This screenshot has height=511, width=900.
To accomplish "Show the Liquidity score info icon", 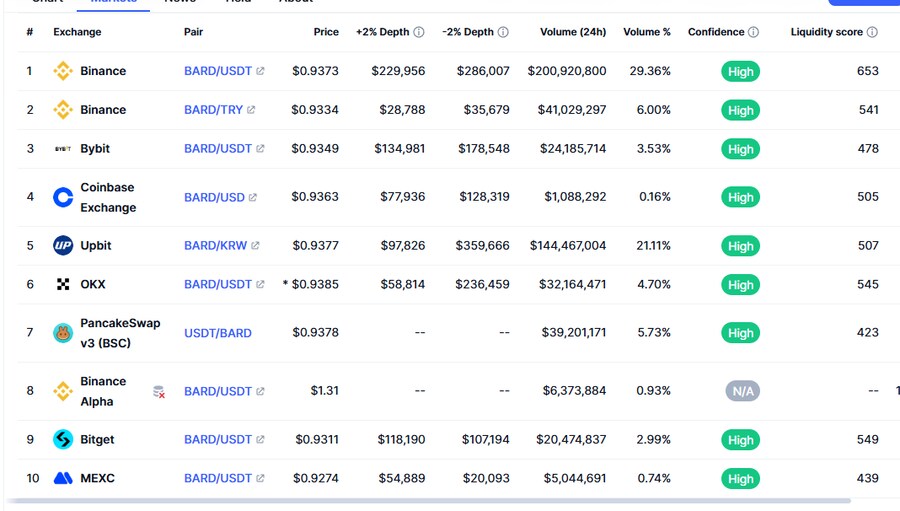I will pos(872,32).
